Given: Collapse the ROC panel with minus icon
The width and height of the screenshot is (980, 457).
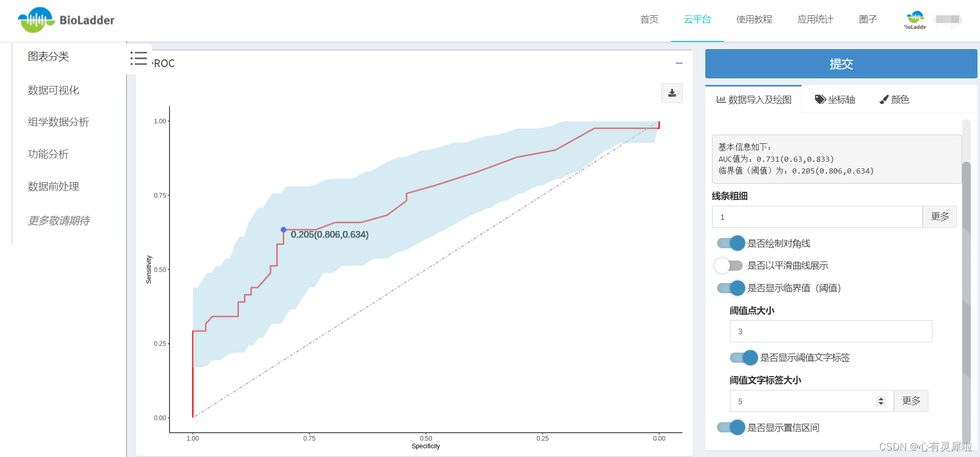Looking at the screenshot, I should [x=679, y=63].
